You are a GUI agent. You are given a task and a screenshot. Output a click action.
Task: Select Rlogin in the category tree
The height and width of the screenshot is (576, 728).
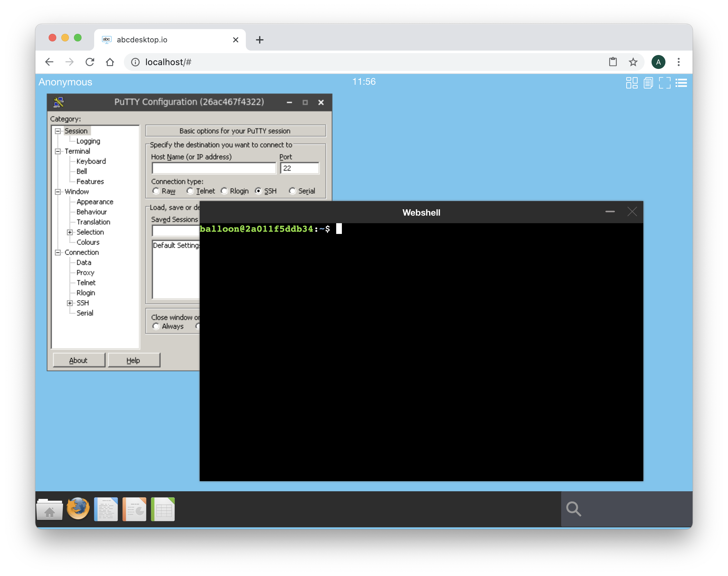click(86, 293)
